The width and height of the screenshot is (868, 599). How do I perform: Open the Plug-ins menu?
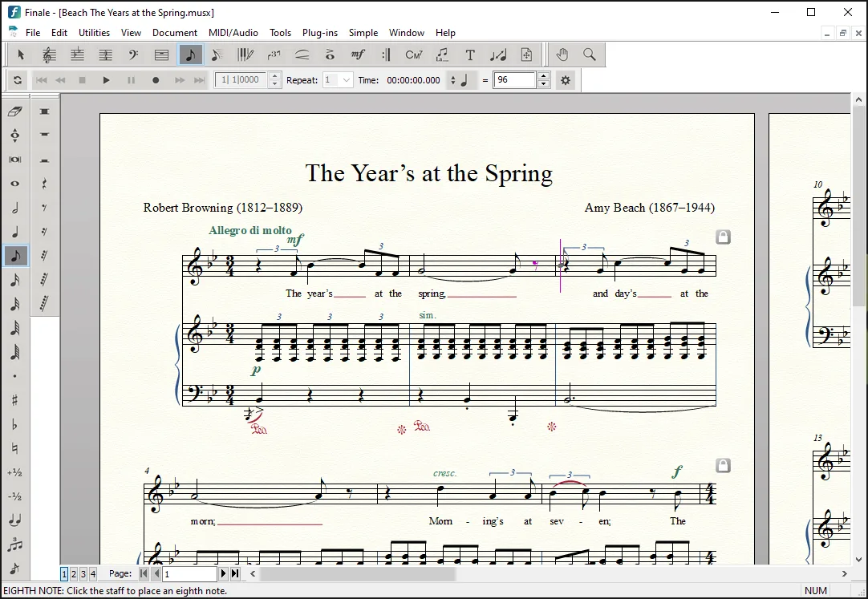[x=320, y=33]
